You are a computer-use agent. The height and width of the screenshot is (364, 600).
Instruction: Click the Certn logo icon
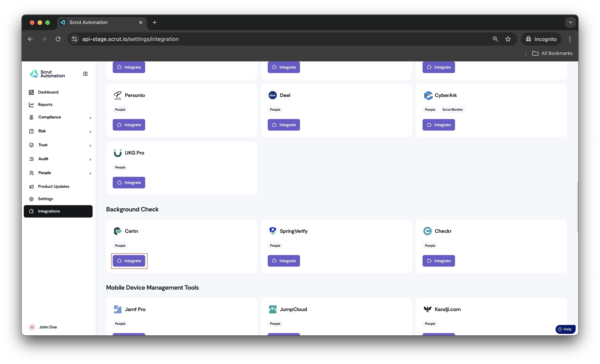click(x=118, y=231)
